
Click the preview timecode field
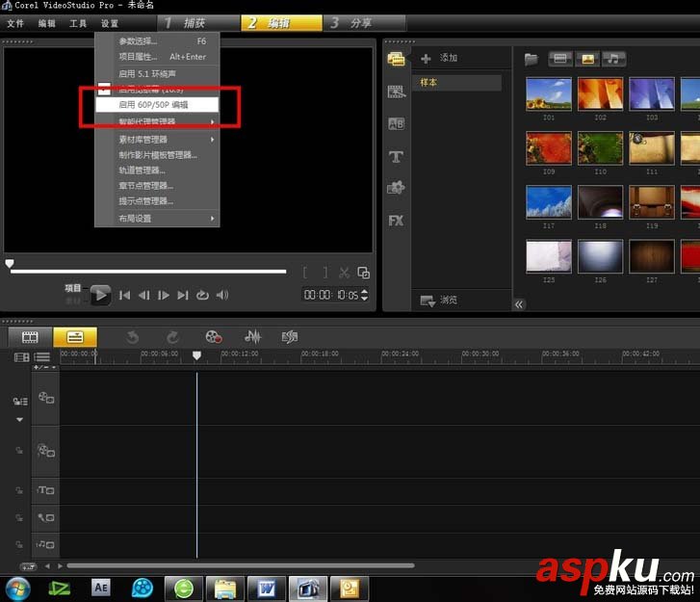[x=331, y=295]
